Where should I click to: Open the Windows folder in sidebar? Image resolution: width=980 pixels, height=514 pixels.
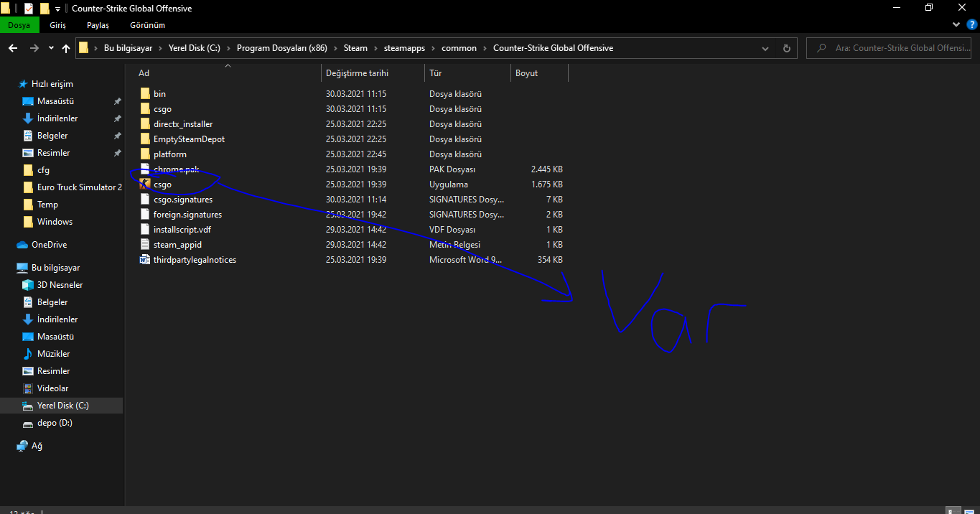pyautogui.click(x=55, y=222)
